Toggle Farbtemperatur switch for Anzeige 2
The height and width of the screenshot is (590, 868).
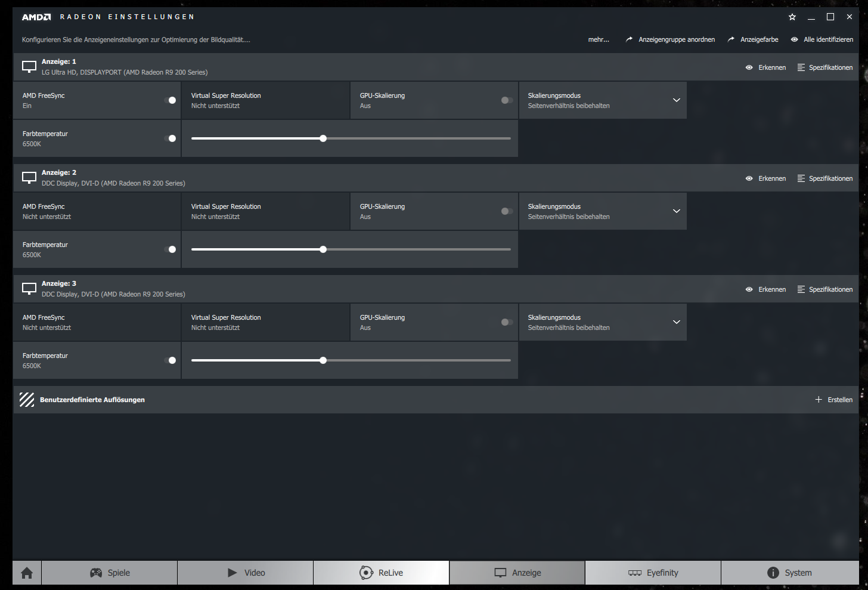tap(170, 249)
